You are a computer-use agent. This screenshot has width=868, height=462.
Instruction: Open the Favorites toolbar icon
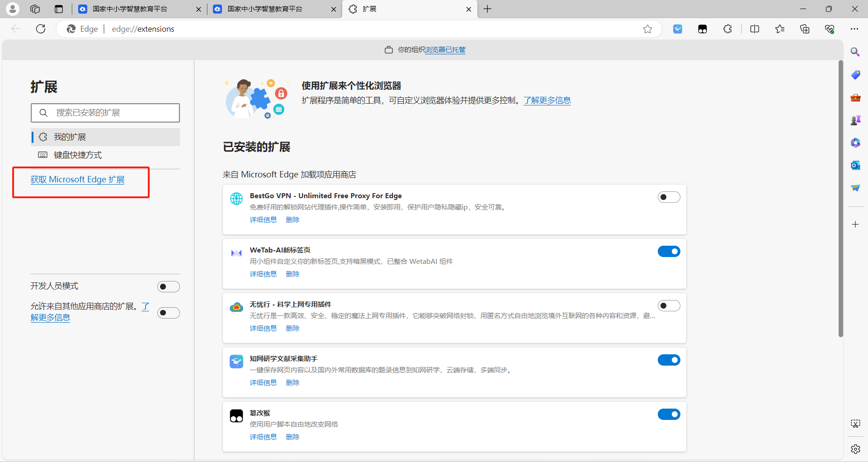(x=780, y=29)
